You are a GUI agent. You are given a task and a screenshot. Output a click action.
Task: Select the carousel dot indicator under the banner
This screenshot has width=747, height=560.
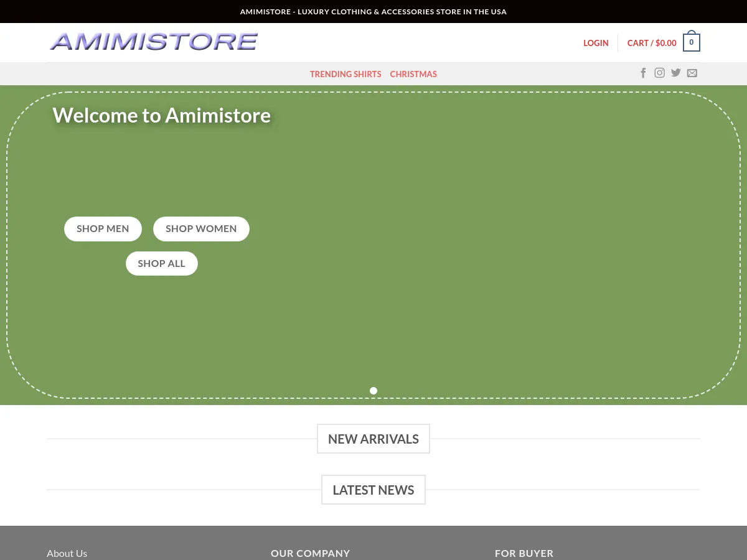(x=374, y=391)
